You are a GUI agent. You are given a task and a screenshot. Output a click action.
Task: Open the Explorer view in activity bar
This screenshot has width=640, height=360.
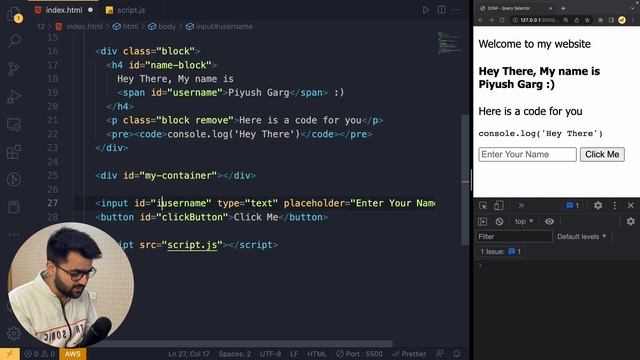coord(14,14)
